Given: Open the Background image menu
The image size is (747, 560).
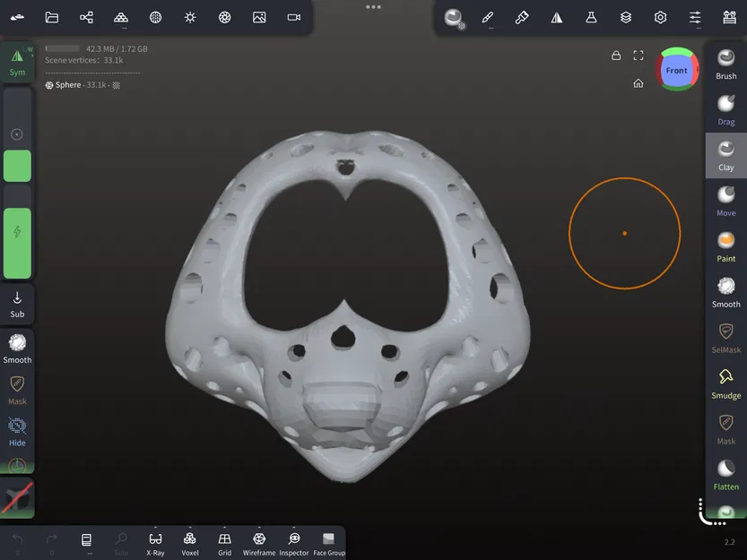Looking at the screenshot, I should [259, 18].
